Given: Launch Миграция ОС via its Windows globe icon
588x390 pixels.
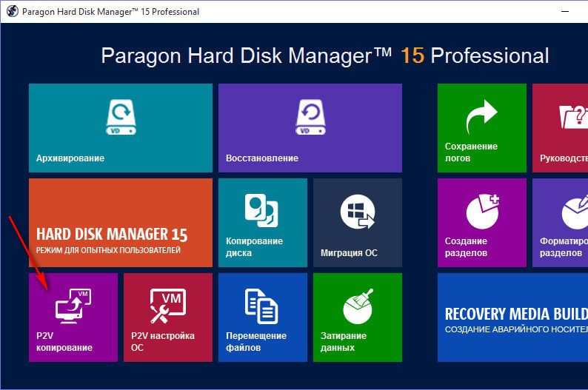Looking at the screenshot, I should point(357,212).
